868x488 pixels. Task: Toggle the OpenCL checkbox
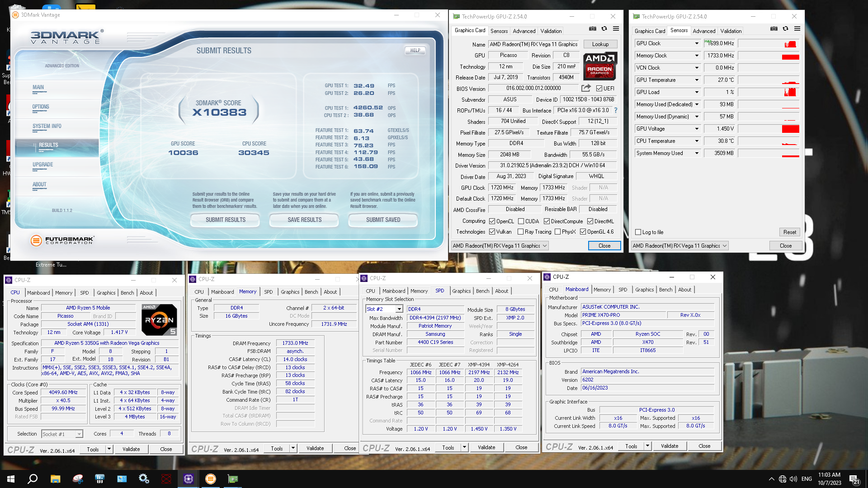click(492, 221)
